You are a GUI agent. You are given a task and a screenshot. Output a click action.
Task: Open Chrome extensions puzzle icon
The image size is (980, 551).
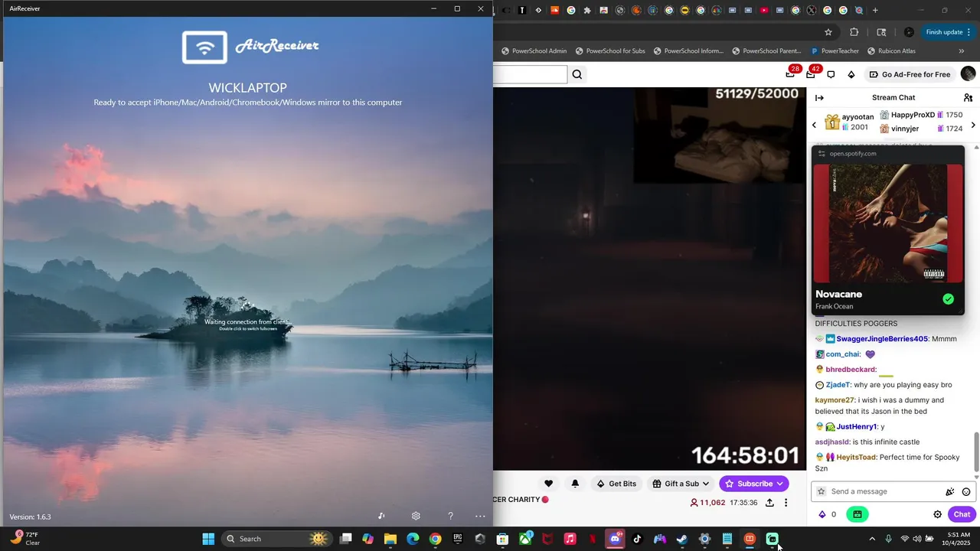pos(854,32)
